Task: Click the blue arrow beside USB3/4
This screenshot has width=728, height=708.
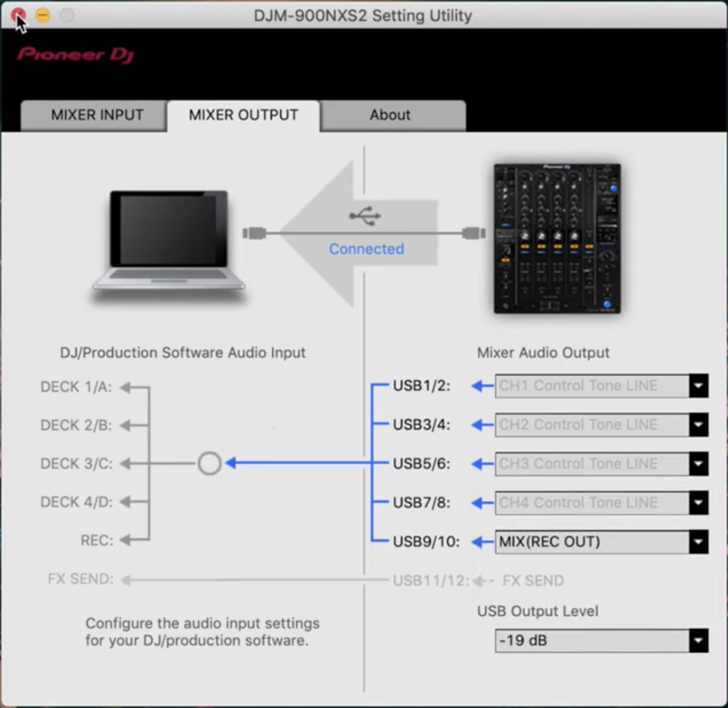Action: click(482, 425)
